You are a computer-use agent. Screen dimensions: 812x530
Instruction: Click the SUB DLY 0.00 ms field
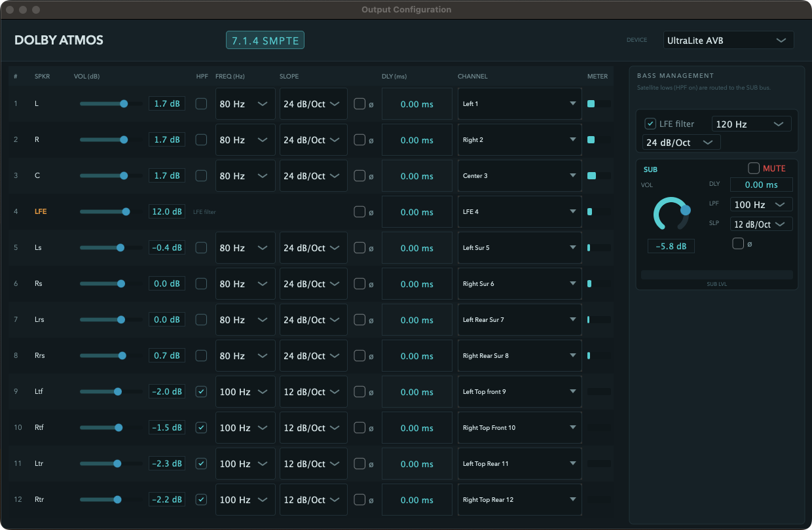761,185
